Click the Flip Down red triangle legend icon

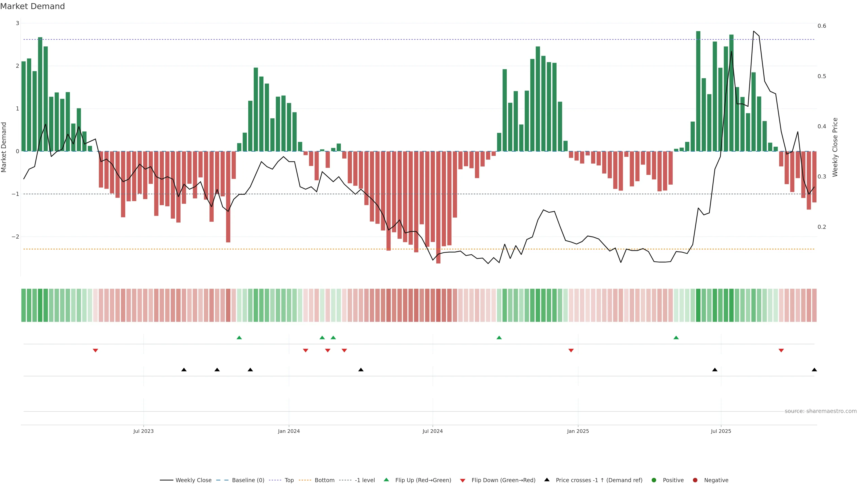click(463, 480)
